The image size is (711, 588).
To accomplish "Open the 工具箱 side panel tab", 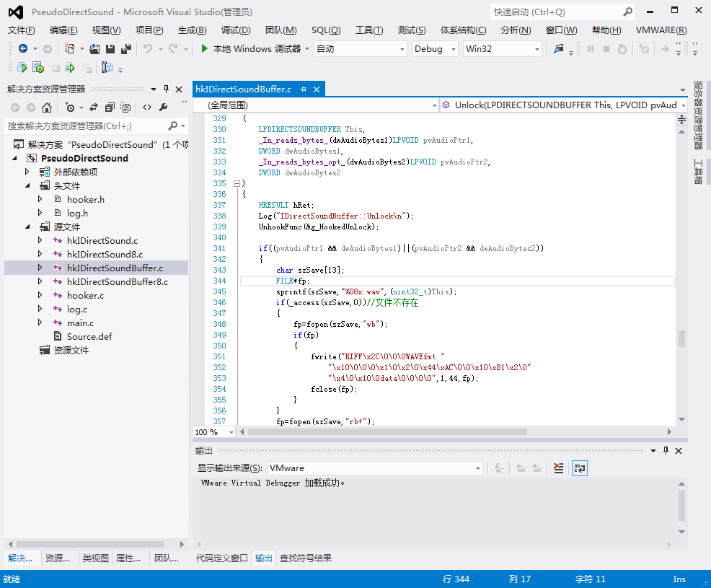I will (x=698, y=171).
